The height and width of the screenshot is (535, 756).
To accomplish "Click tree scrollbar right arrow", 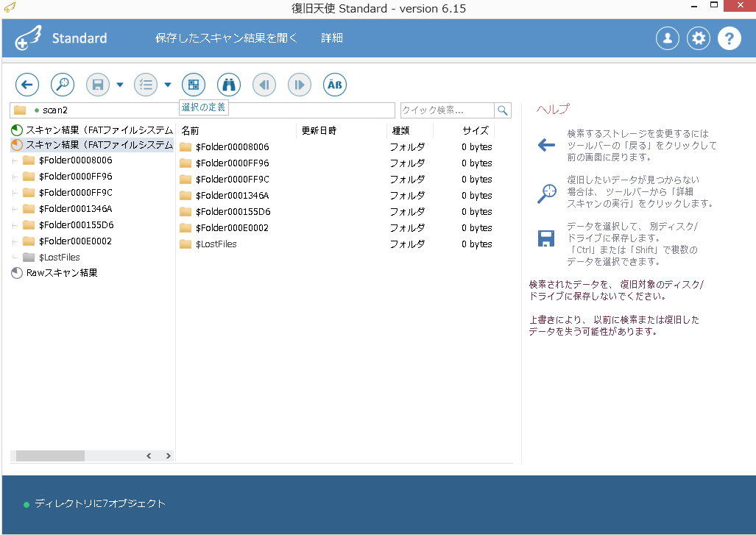I will point(169,456).
